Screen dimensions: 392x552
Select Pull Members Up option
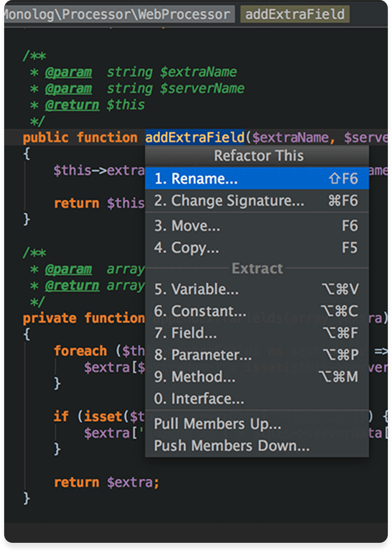[257, 424]
